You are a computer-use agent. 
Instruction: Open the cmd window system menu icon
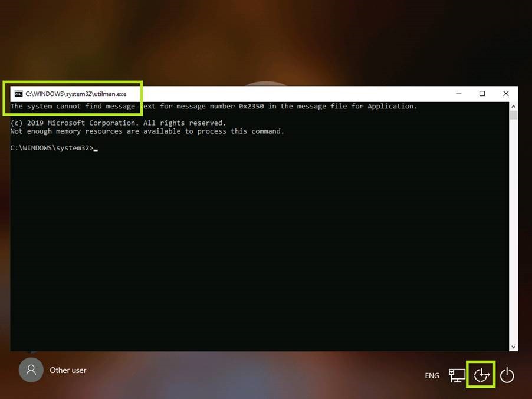[19, 94]
